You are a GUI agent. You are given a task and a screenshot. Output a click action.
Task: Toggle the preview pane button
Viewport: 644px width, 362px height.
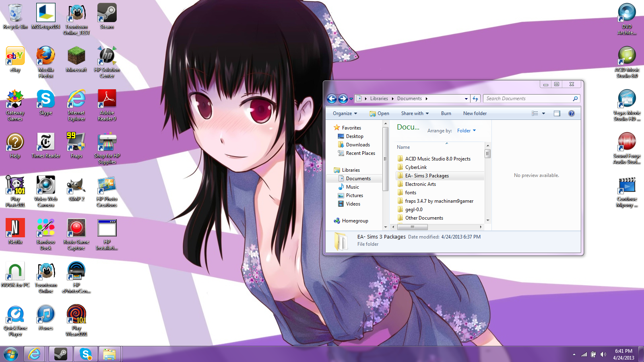coord(557,113)
